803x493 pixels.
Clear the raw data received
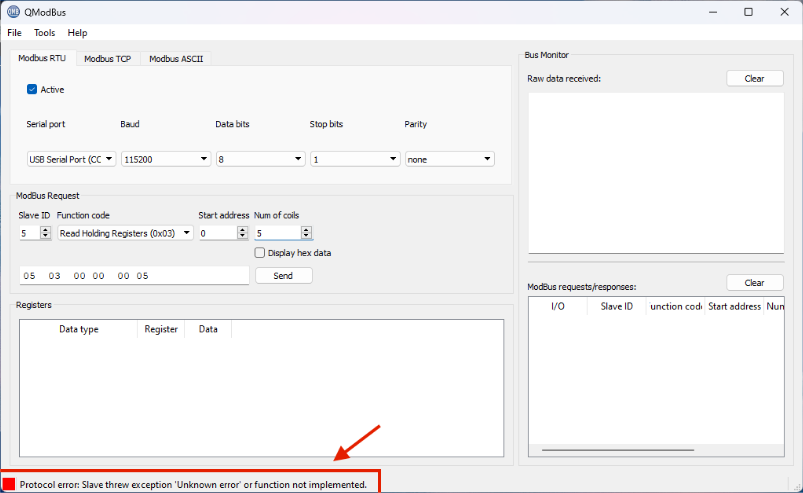click(754, 78)
